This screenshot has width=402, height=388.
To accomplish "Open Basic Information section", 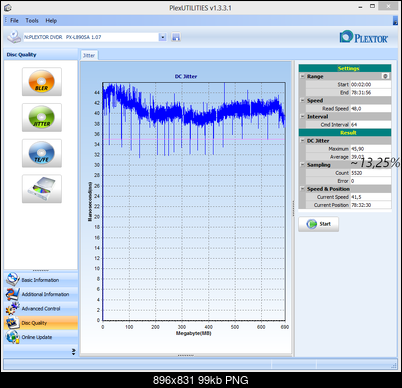I will (40, 280).
